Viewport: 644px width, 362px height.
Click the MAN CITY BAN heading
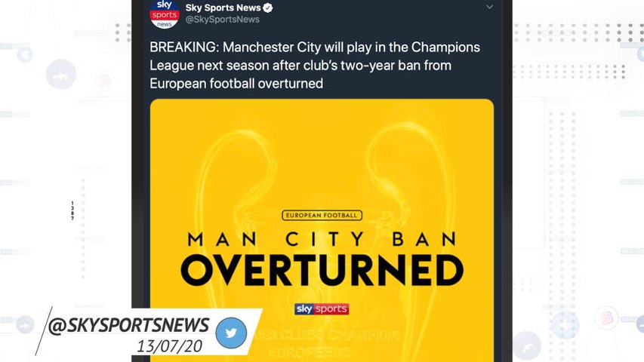(x=322, y=240)
